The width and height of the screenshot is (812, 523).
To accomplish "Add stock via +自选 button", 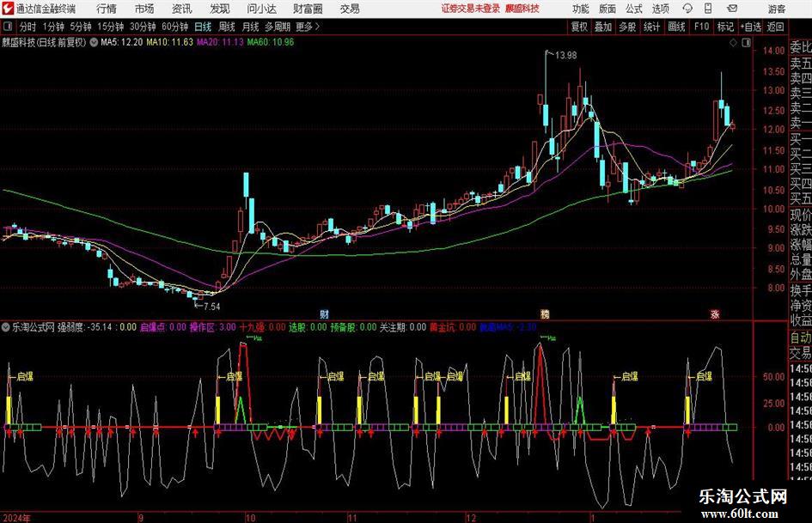I will click(x=750, y=27).
